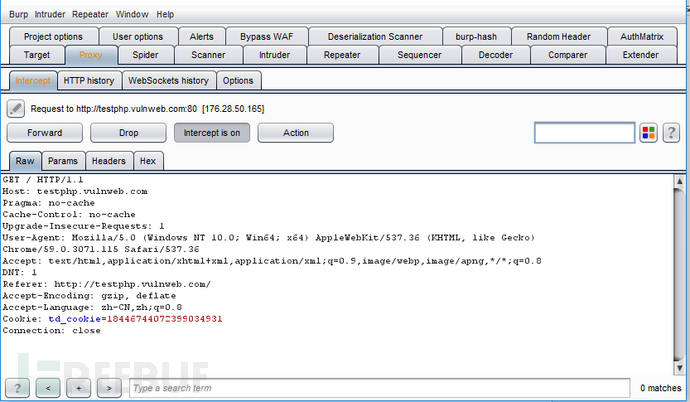This screenshot has height=402, width=690.
Task: Switch to User options tab
Action: point(138,37)
